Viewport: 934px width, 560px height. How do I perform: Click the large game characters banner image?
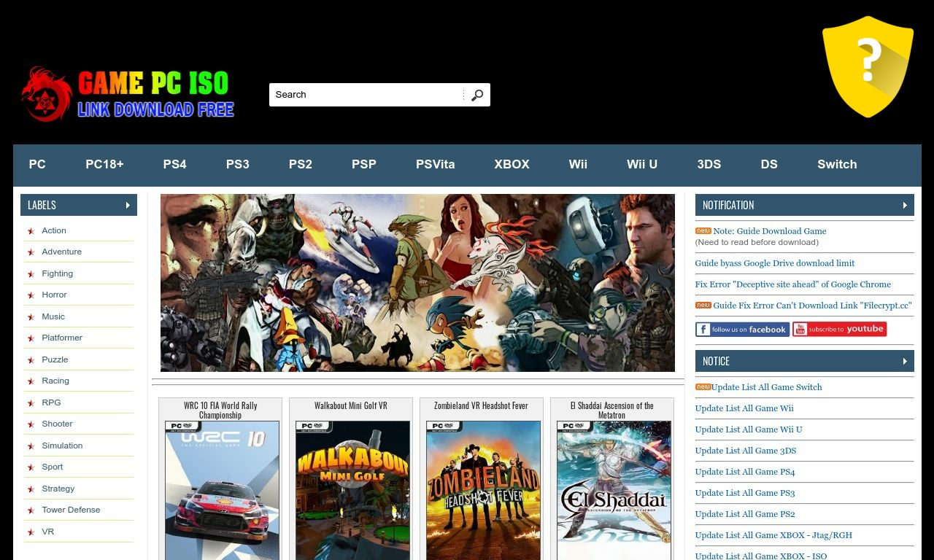click(x=417, y=283)
